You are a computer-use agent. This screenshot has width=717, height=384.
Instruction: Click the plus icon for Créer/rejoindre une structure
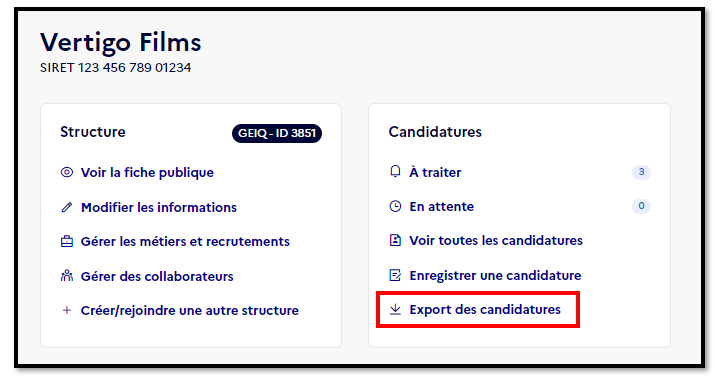[67, 310]
